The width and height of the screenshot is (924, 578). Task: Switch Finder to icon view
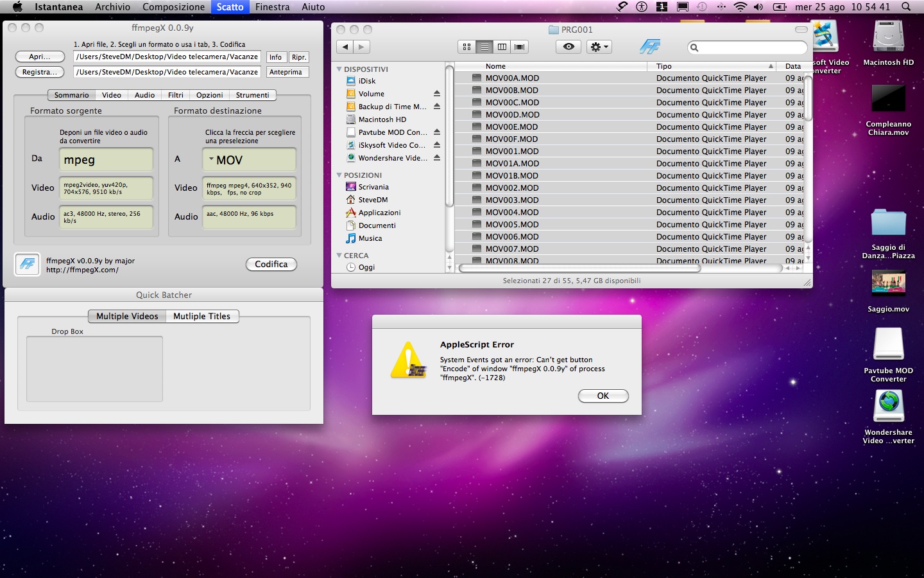coord(466,47)
